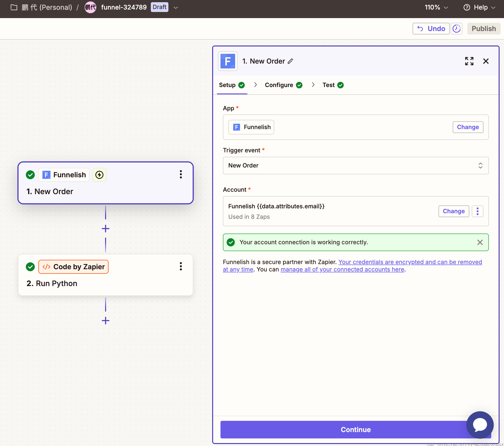
Task: Open manage all connected accounts link
Action: [342, 269]
